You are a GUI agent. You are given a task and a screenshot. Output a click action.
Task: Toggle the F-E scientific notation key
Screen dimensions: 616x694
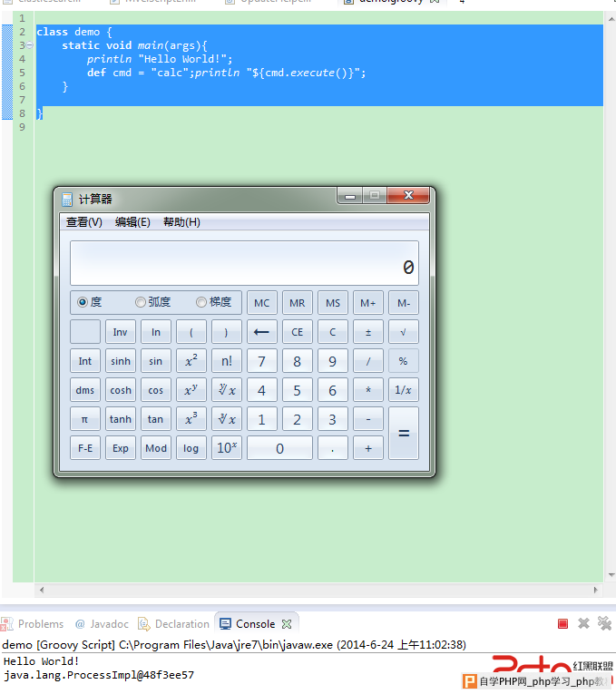[85, 448]
